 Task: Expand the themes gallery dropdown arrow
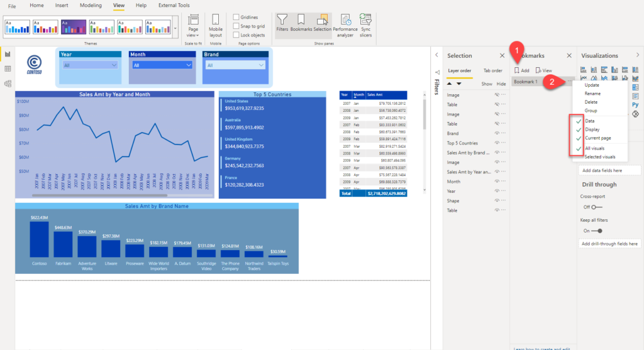tap(175, 28)
